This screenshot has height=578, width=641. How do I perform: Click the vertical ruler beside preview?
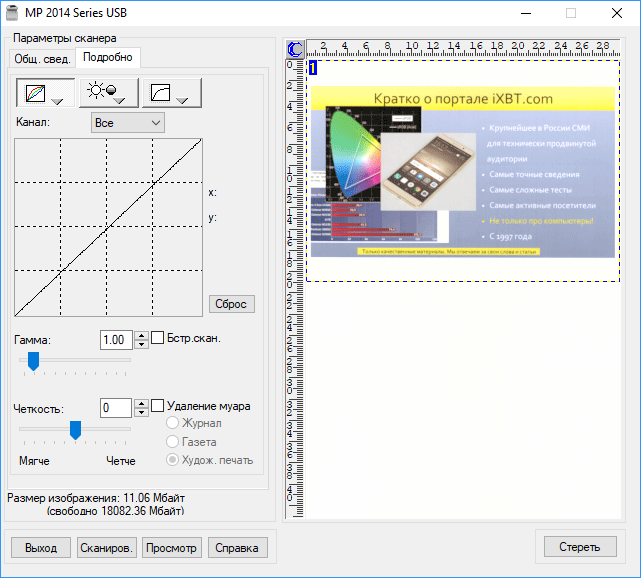coord(295,289)
